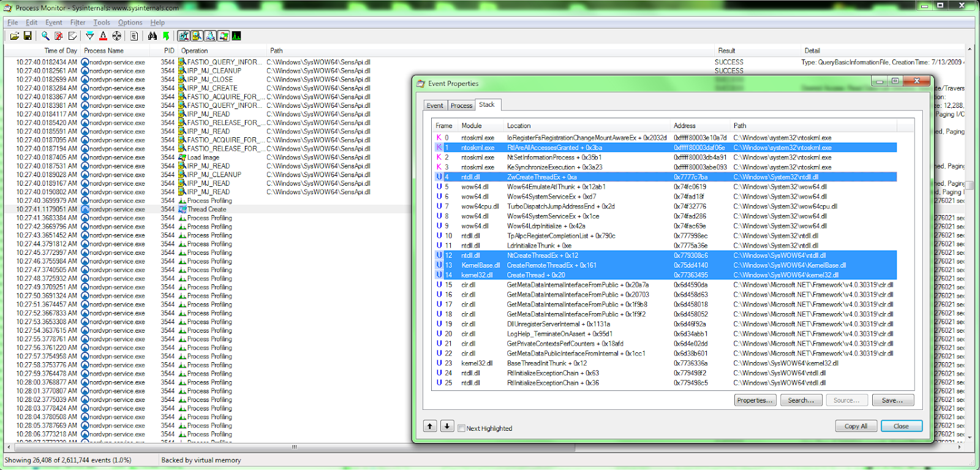Click the Properties... button
The image size is (980, 470).
pyautogui.click(x=755, y=400)
